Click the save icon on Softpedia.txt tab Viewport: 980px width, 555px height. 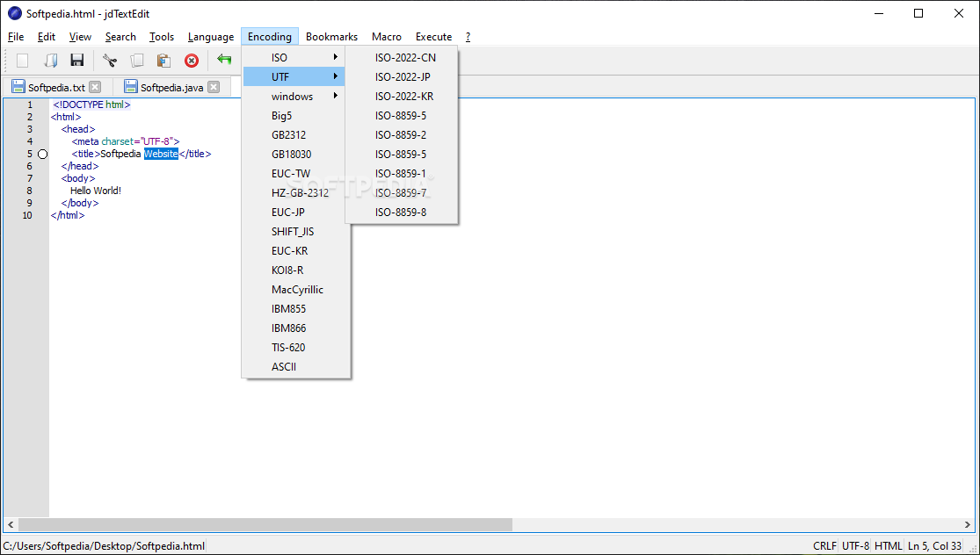point(18,87)
